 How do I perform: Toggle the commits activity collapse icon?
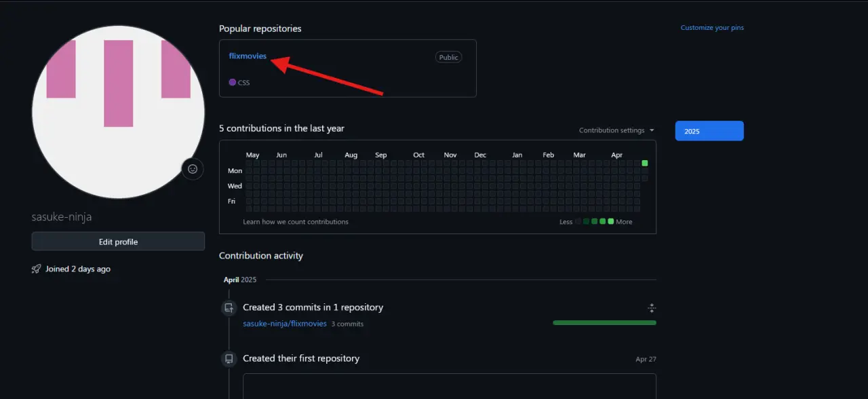pyautogui.click(x=652, y=308)
